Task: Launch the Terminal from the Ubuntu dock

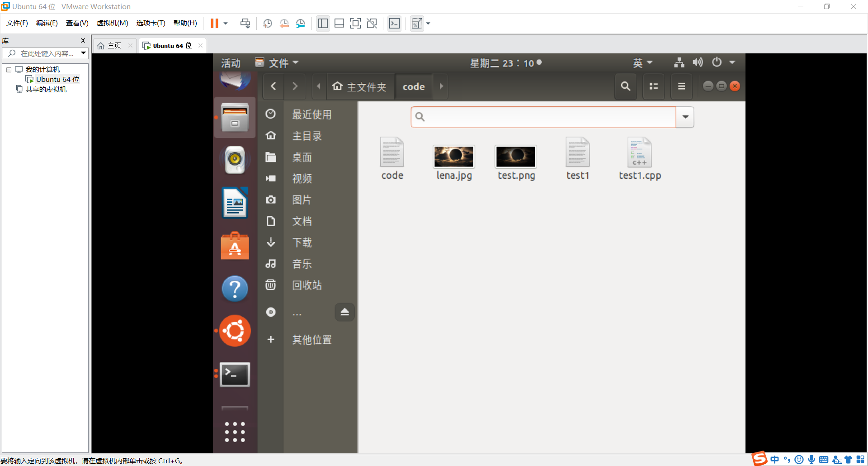Action: 235,374
